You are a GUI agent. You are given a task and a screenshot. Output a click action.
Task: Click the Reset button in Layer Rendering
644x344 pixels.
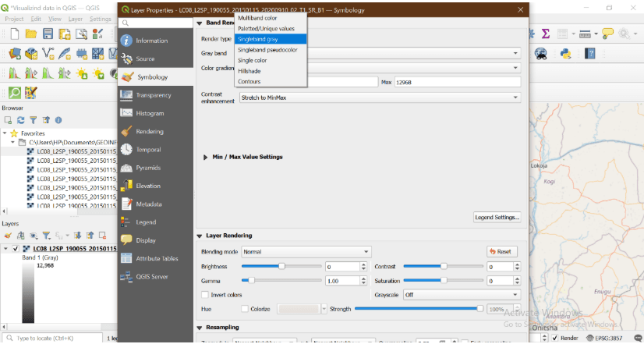(x=502, y=252)
